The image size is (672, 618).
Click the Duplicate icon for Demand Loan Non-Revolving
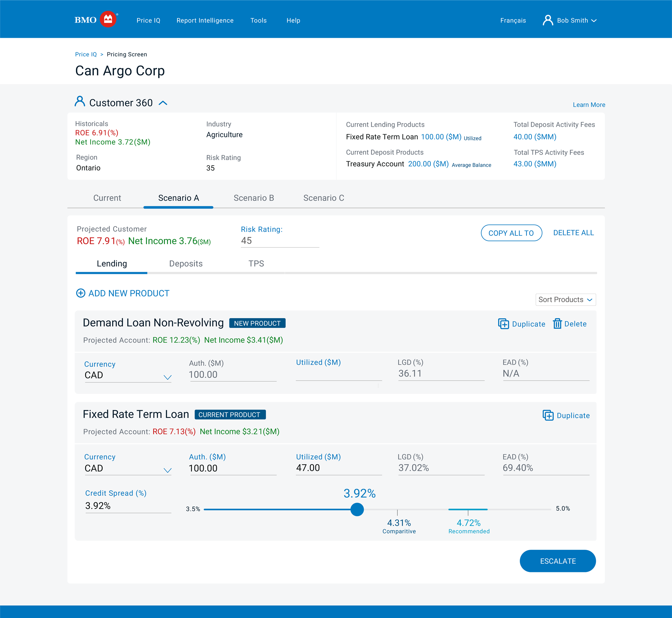click(x=503, y=324)
